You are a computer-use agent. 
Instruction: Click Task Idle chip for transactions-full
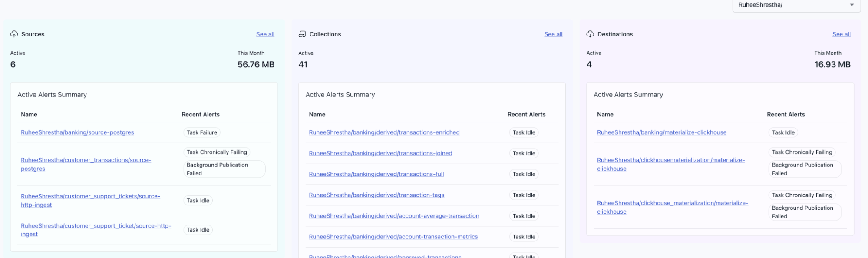(x=524, y=174)
